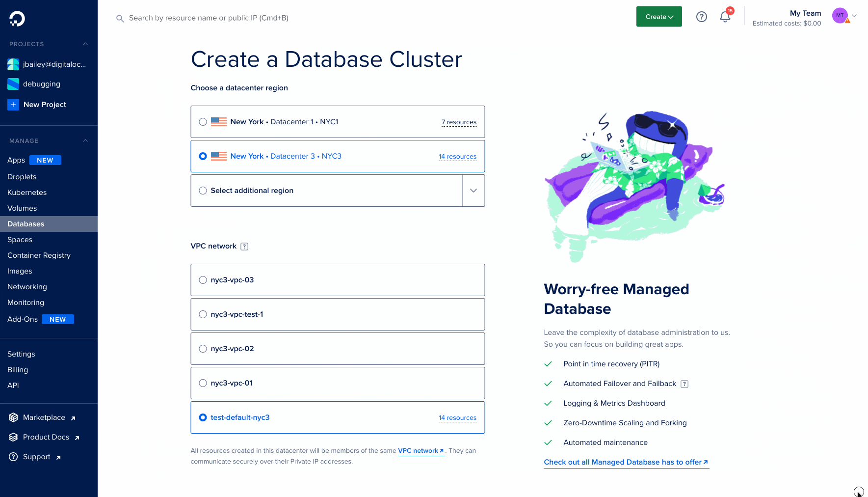Click the NEW badge beside Apps

tap(45, 160)
